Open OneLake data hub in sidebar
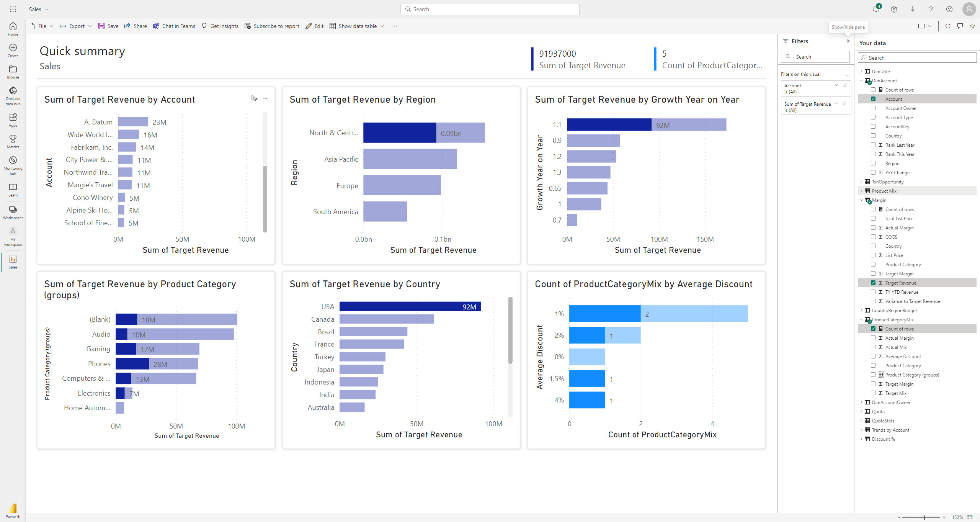This screenshot has height=522, width=980. click(13, 96)
